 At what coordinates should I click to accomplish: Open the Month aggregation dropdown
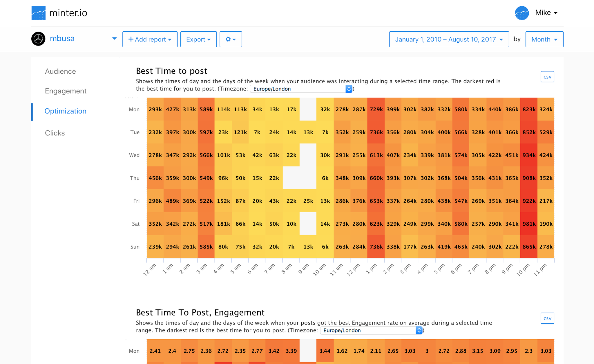544,39
